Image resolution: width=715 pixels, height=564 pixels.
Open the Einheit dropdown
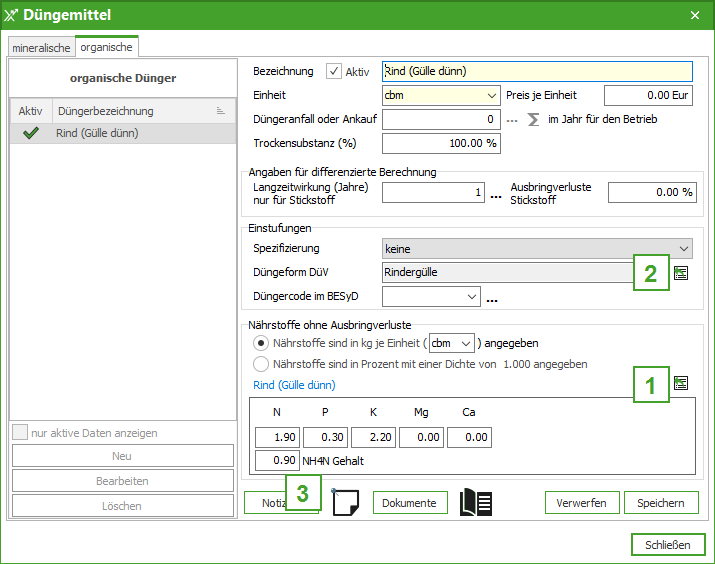(441, 95)
